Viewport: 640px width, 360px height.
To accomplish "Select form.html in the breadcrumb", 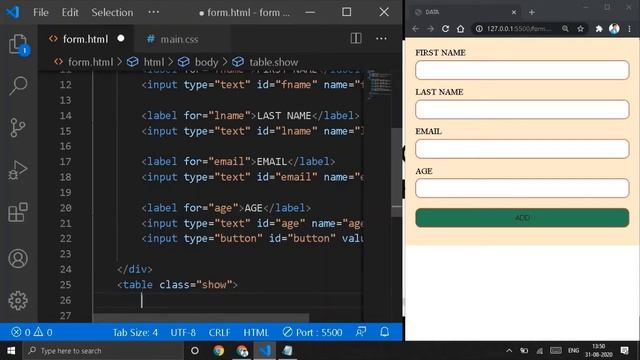I will click(x=90, y=62).
